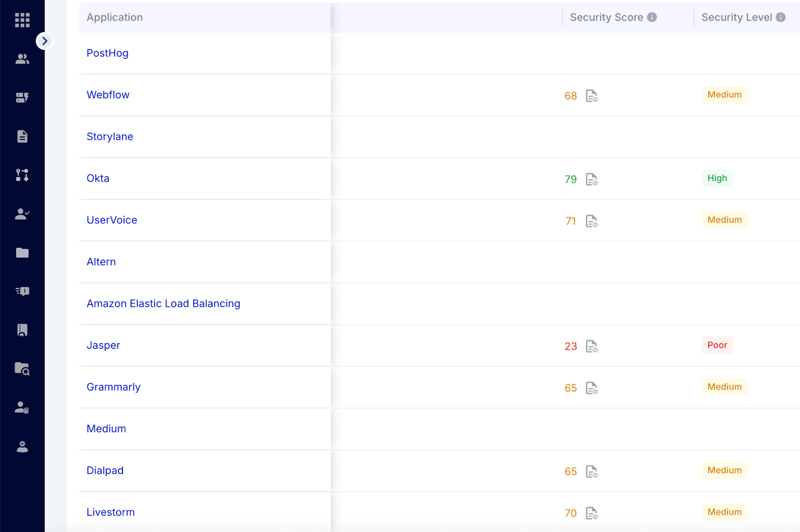
Task: Open the user checkmark icon in sidebar
Action: tap(22, 214)
